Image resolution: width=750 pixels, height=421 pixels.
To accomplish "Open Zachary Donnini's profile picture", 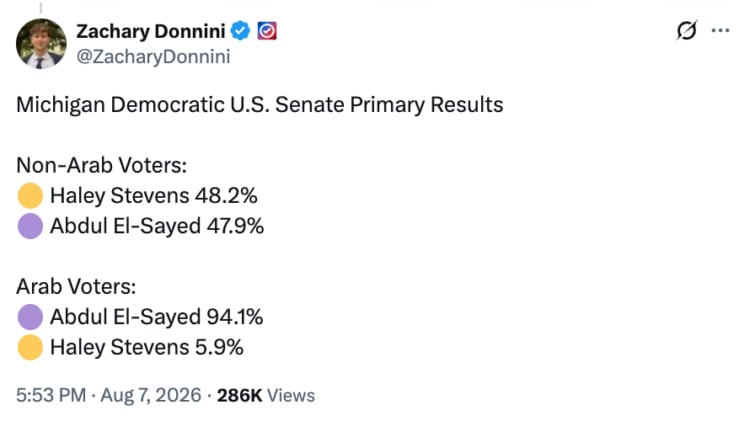I will tap(41, 44).
